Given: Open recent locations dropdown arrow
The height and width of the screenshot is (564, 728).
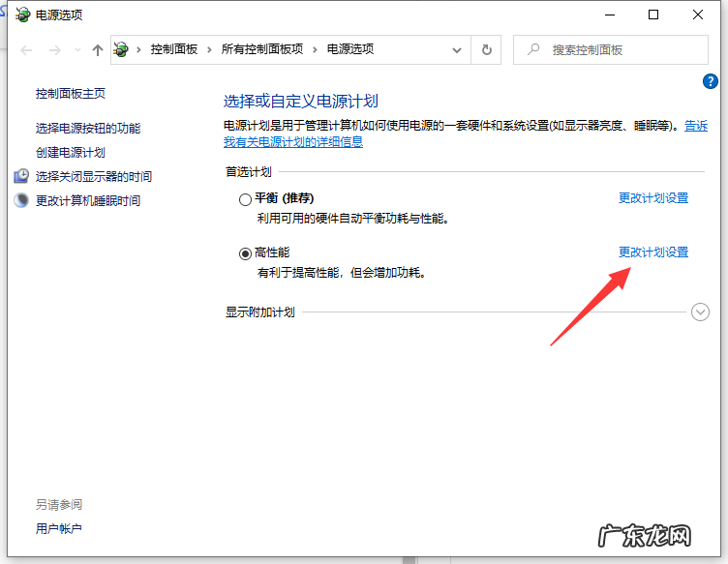Looking at the screenshot, I should click(77, 49).
